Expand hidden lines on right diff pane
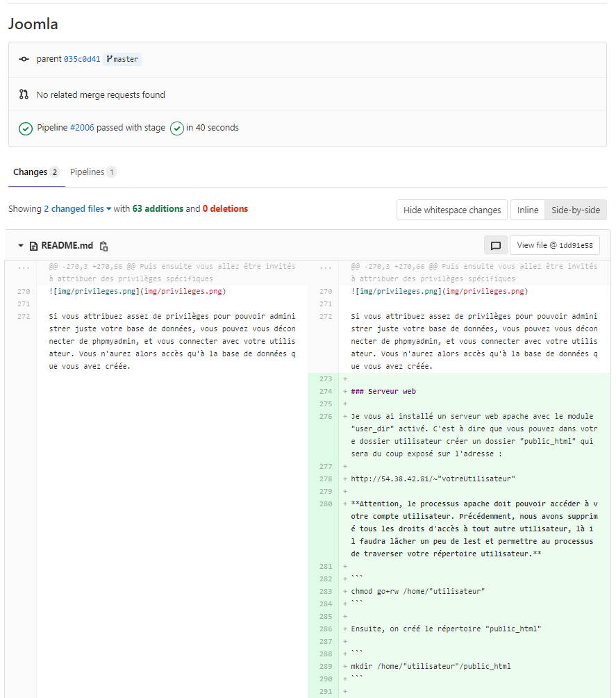The image size is (616, 698). click(325, 267)
